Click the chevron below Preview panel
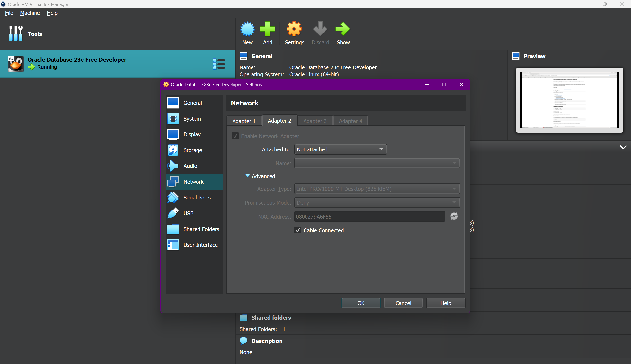This screenshot has width=631, height=364. [623, 147]
